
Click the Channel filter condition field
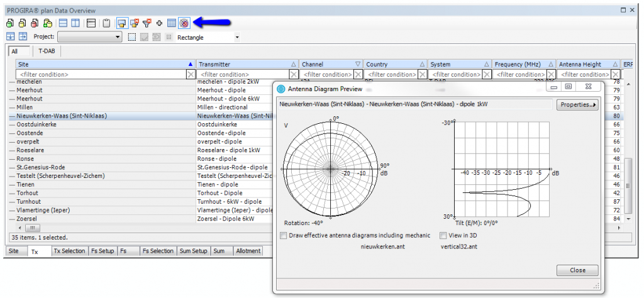point(327,74)
